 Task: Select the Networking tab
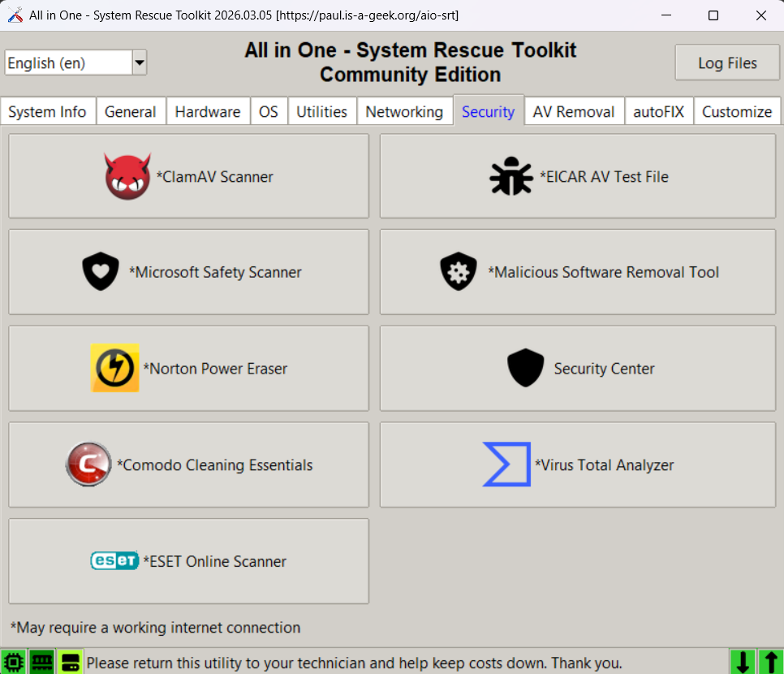pyautogui.click(x=404, y=112)
